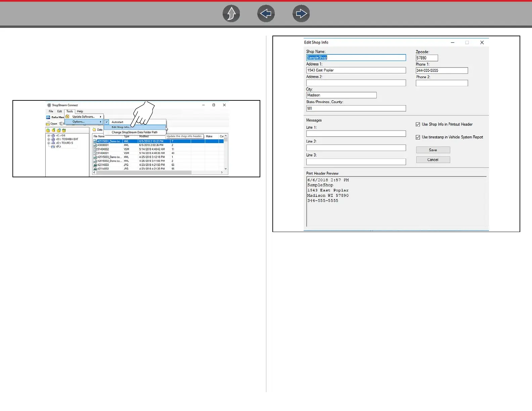
Task: Click the Messages Line 2 field
Action: click(356, 148)
